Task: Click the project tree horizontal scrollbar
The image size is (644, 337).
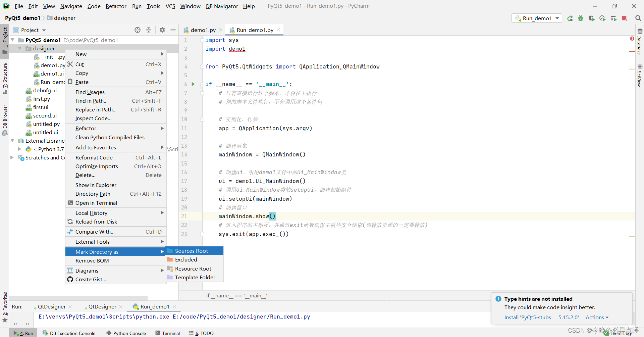Action: (x=78, y=298)
